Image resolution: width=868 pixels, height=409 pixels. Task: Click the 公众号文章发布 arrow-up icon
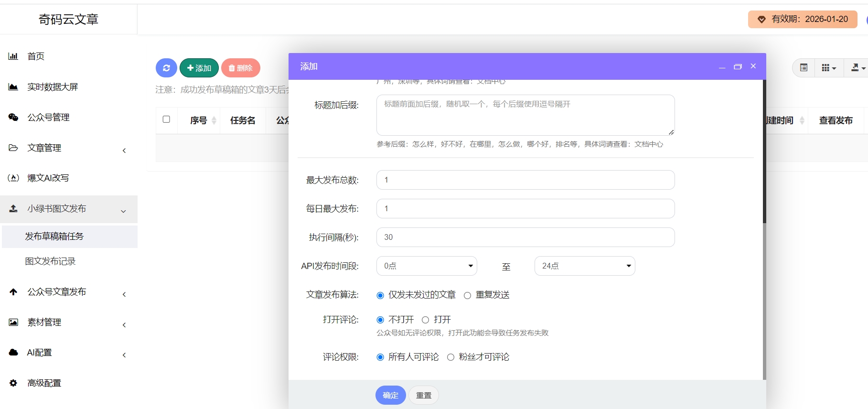[x=13, y=291]
